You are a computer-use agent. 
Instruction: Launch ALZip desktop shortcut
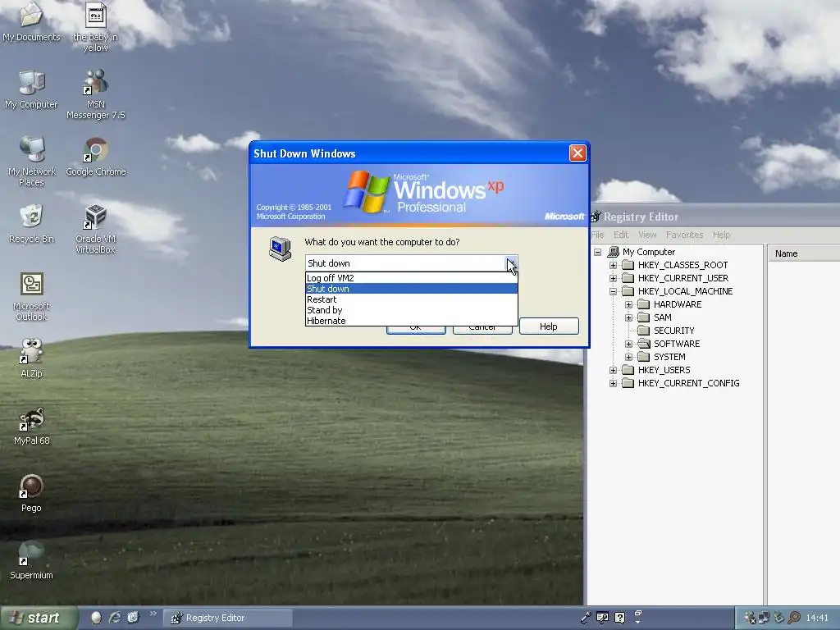pos(31,358)
